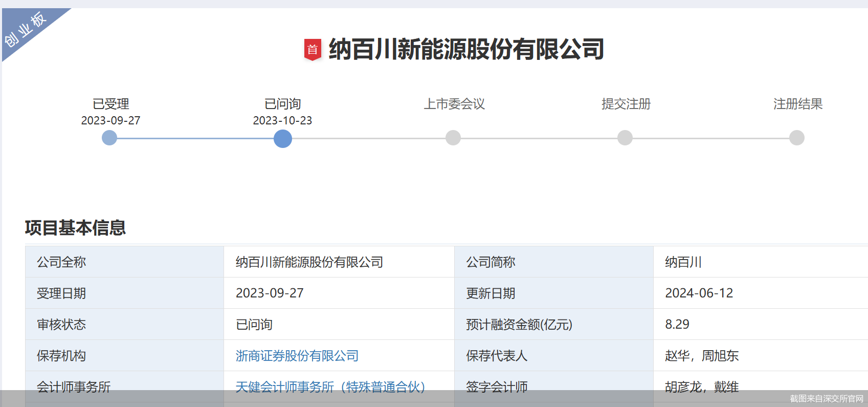Image resolution: width=868 pixels, height=407 pixels.
Task: Click the 上市委会议 stage label
Action: click(x=454, y=104)
